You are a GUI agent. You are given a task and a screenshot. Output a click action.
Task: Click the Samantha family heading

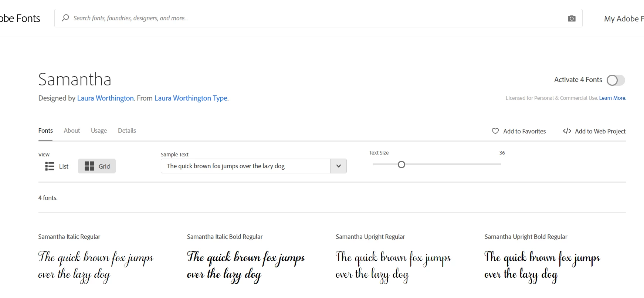[x=75, y=79]
